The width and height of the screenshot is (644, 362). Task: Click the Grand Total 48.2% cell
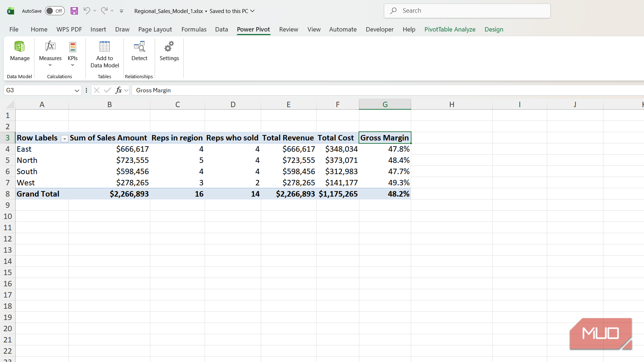tap(385, 194)
